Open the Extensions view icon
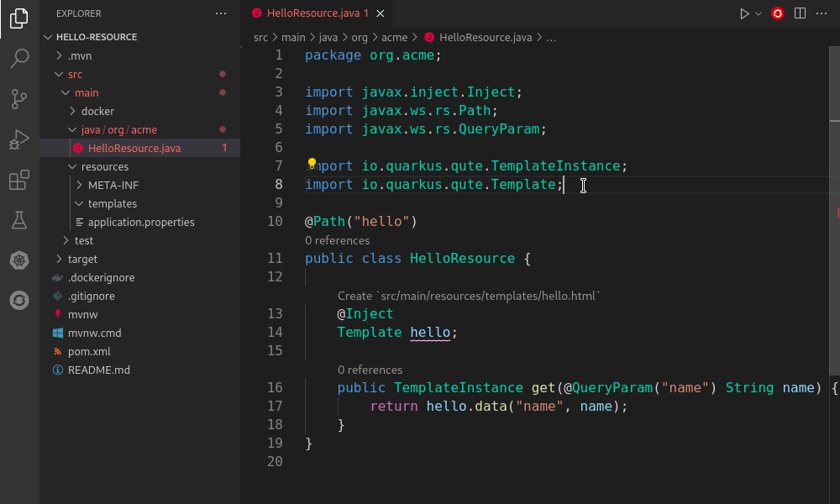The image size is (840, 504). tap(18, 180)
